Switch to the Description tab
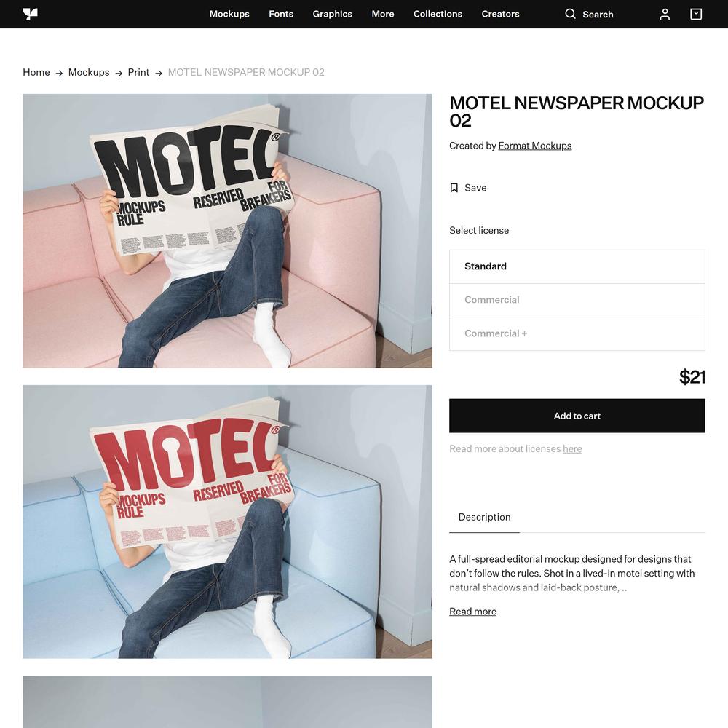This screenshot has height=728, width=728. 484,517
